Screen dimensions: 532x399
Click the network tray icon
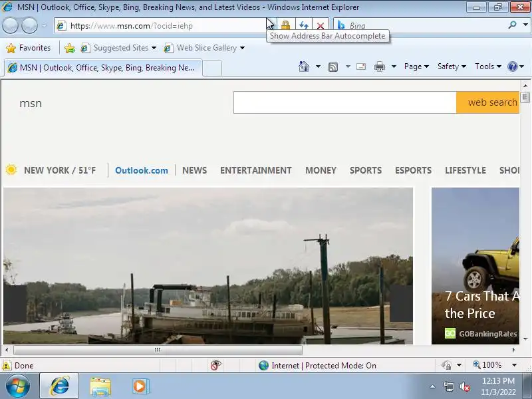pos(448,386)
